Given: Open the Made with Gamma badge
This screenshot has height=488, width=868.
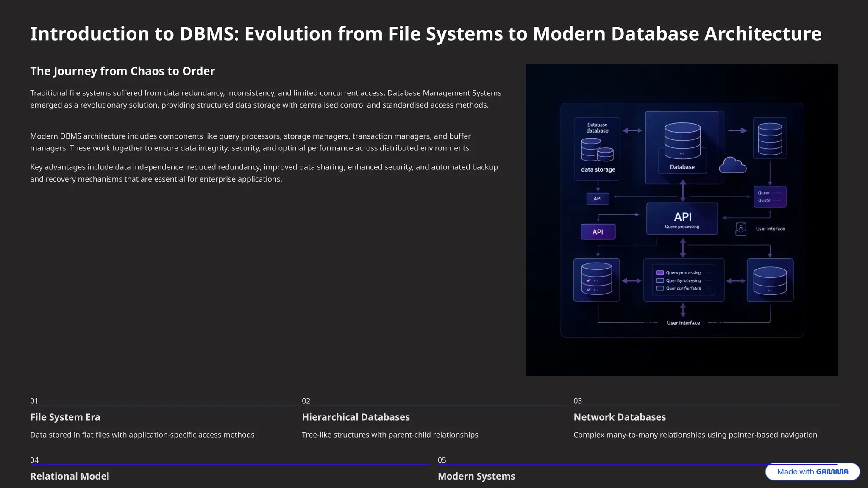Looking at the screenshot, I should pos(812,471).
